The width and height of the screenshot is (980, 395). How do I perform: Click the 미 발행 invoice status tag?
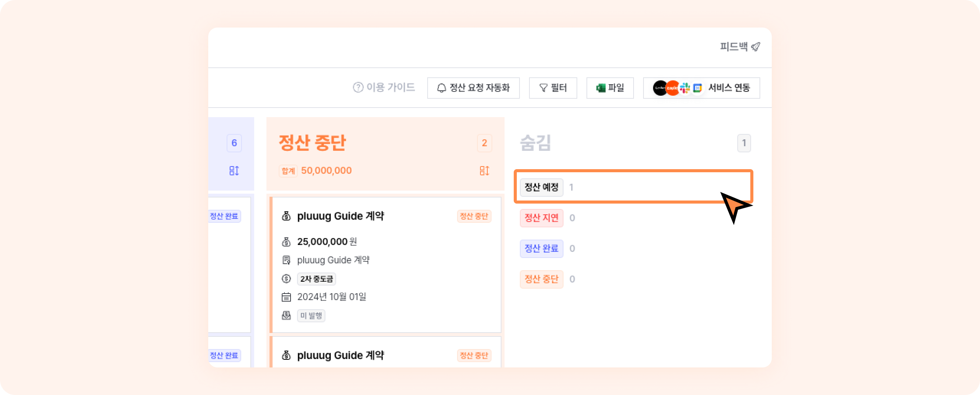tap(311, 316)
